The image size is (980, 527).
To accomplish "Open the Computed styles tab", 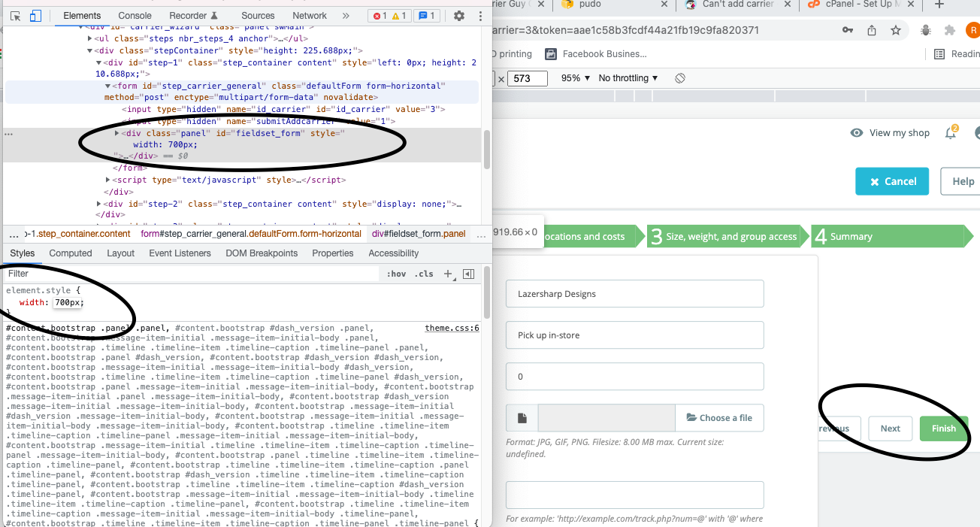I will point(71,253).
